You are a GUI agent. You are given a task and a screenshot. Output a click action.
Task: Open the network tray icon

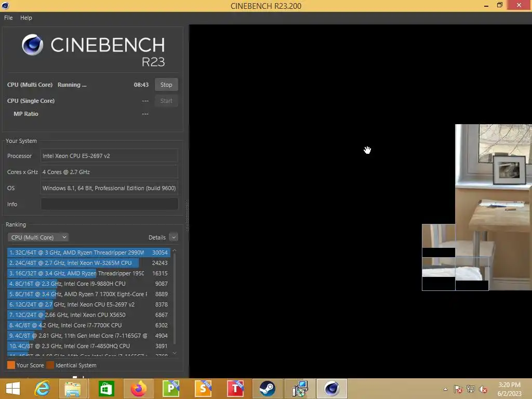(x=471, y=389)
